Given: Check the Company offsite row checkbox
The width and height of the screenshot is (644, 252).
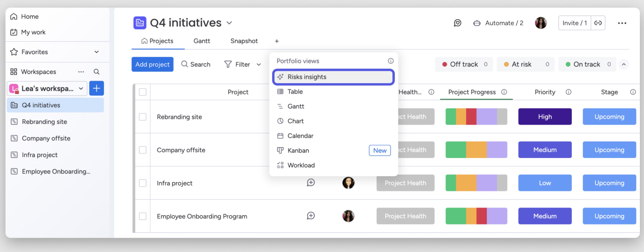Looking at the screenshot, I should (143, 150).
